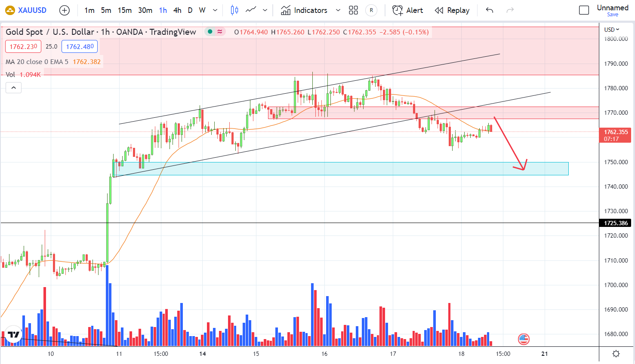Switch to 30m timeframe
Image resolution: width=635 pixels, height=364 pixels.
[x=145, y=10]
